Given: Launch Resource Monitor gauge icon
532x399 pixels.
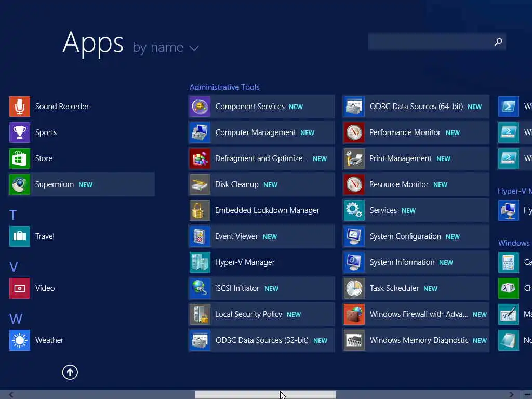Looking at the screenshot, I should pyautogui.click(x=354, y=184).
